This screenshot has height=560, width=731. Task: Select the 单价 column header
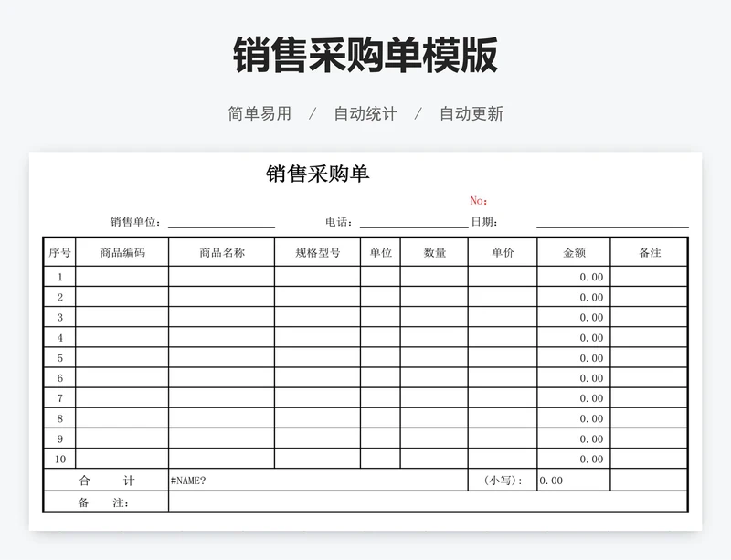pyautogui.click(x=503, y=252)
